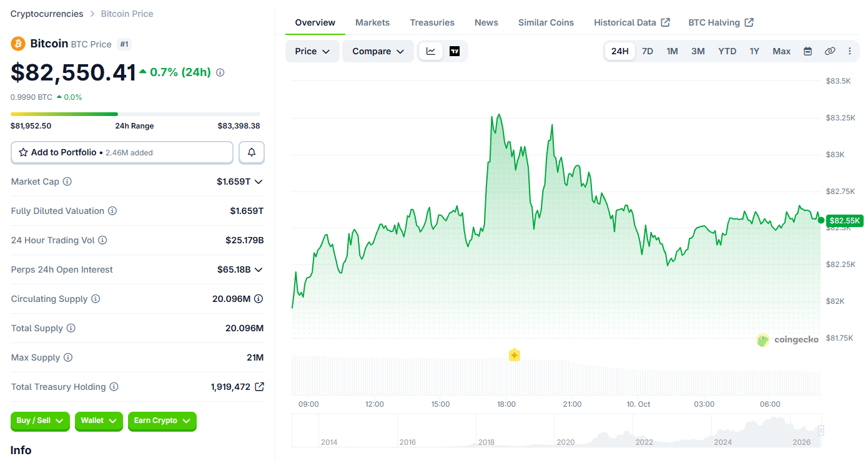Select the YTD time range
868x461 pixels.
point(727,51)
